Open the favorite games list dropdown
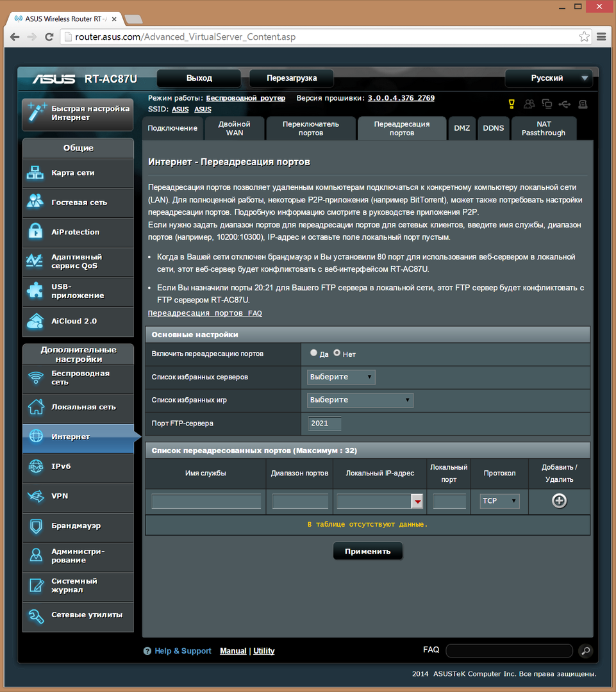Image resolution: width=616 pixels, height=692 pixels. pyautogui.click(x=360, y=400)
